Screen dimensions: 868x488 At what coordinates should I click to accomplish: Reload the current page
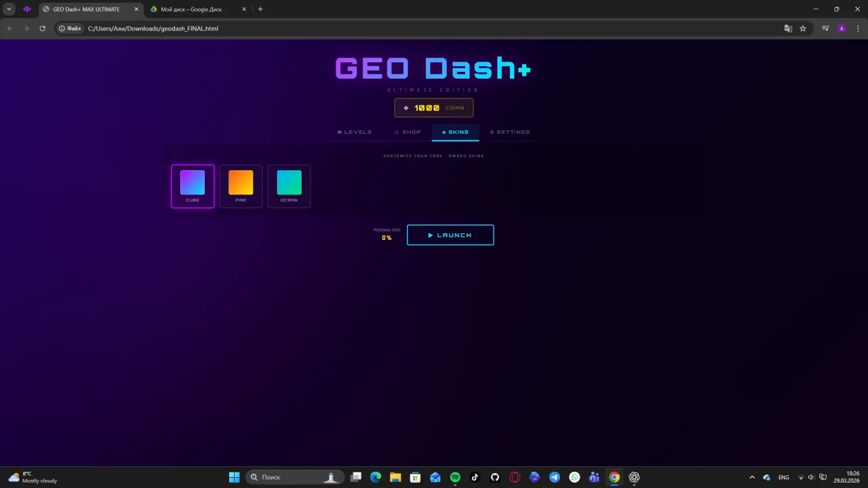42,28
